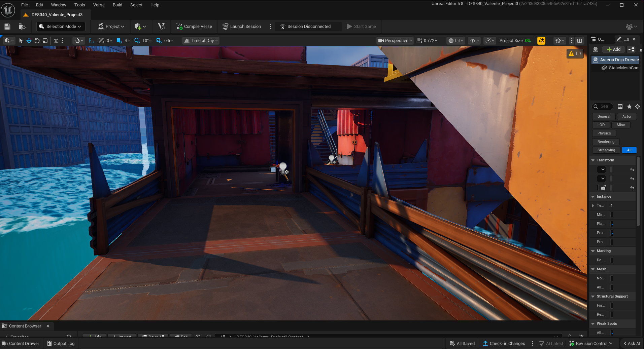Toggle rotation snap icon

pos(137,40)
